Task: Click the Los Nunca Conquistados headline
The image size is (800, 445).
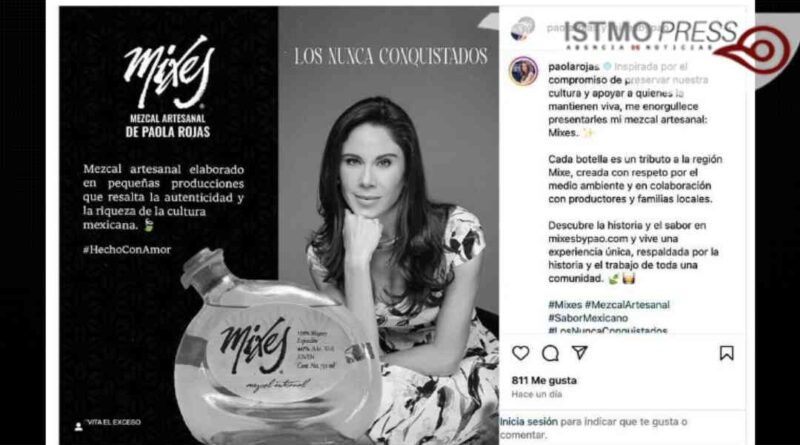Action: (391, 56)
